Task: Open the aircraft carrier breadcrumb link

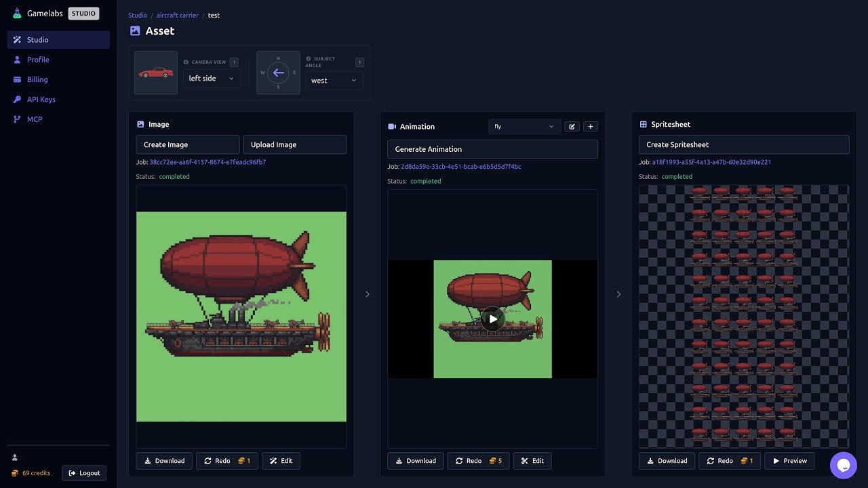Action: [177, 15]
